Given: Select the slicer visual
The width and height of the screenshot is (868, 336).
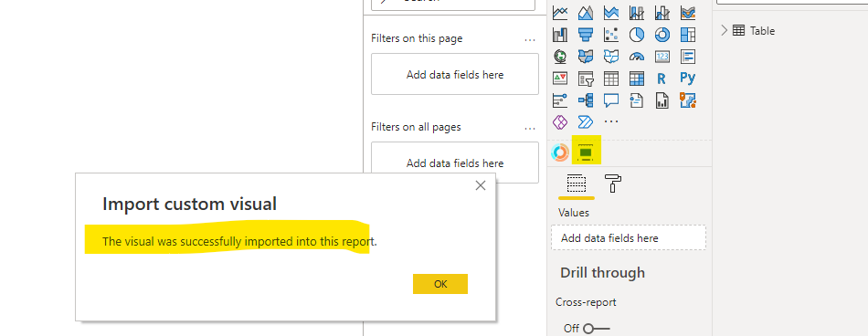Looking at the screenshot, I should (x=585, y=79).
